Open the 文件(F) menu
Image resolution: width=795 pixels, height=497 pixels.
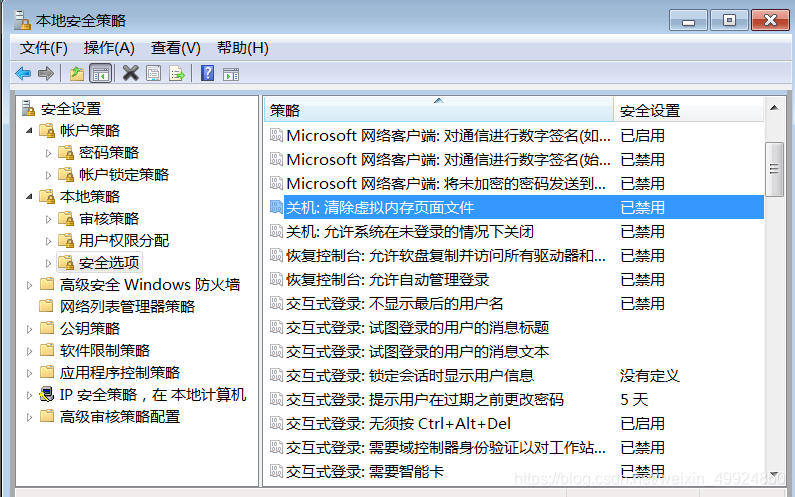(43, 48)
